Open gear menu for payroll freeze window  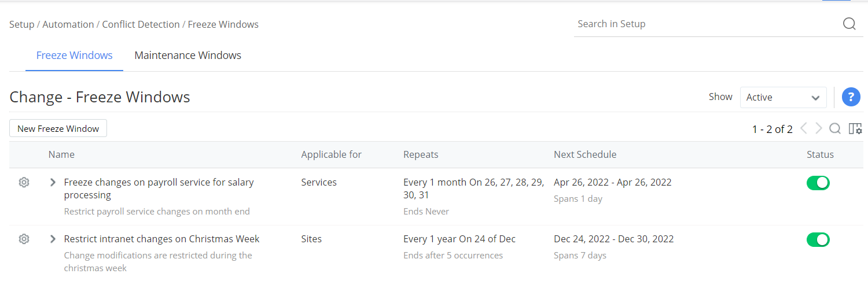[24, 182]
